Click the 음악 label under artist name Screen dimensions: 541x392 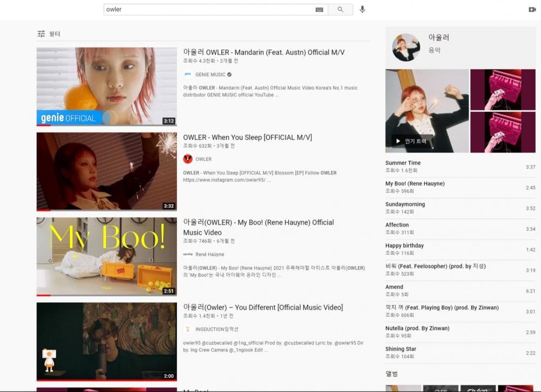point(434,50)
